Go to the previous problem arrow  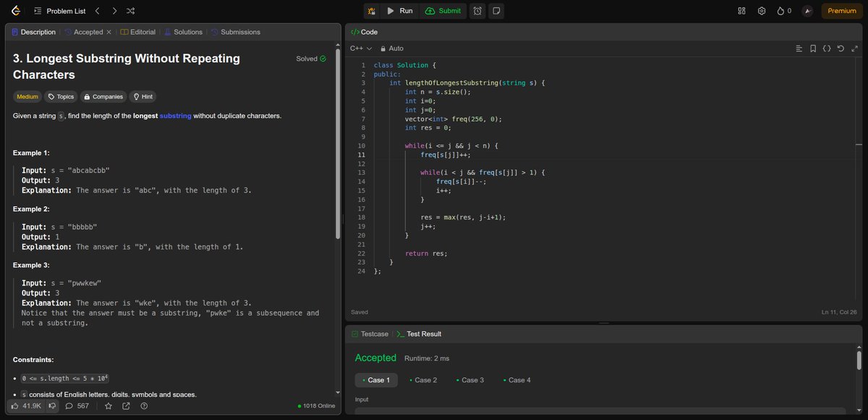click(98, 11)
